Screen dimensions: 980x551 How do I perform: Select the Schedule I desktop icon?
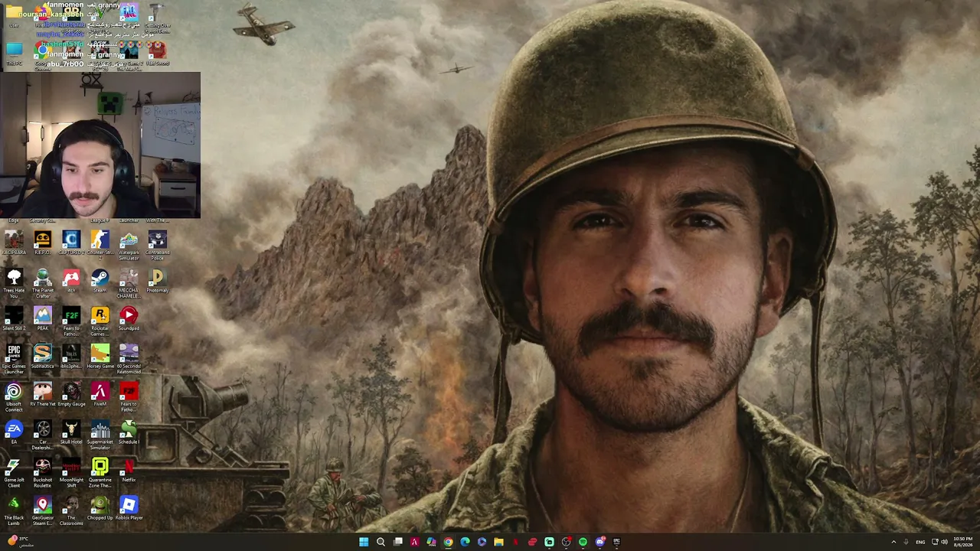129,432
